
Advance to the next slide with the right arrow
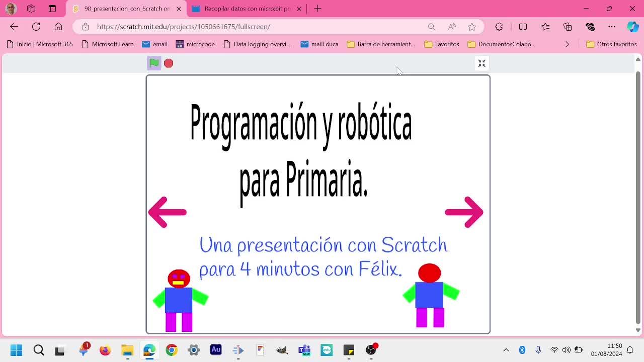[464, 212]
